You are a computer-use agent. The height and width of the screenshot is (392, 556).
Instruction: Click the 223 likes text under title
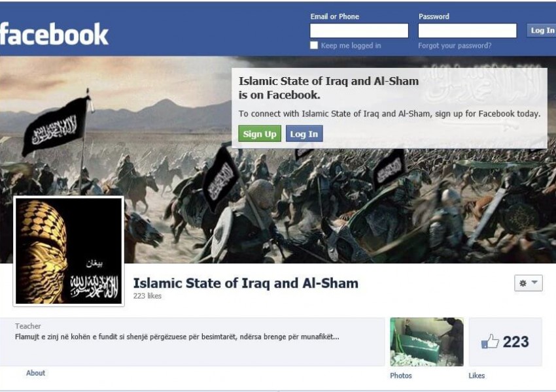click(147, 296)
